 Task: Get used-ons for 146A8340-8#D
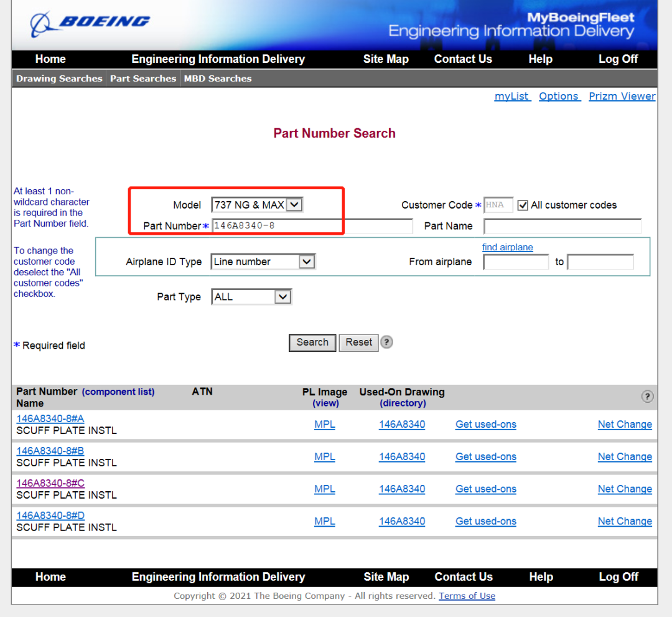[x=485, y=521]
